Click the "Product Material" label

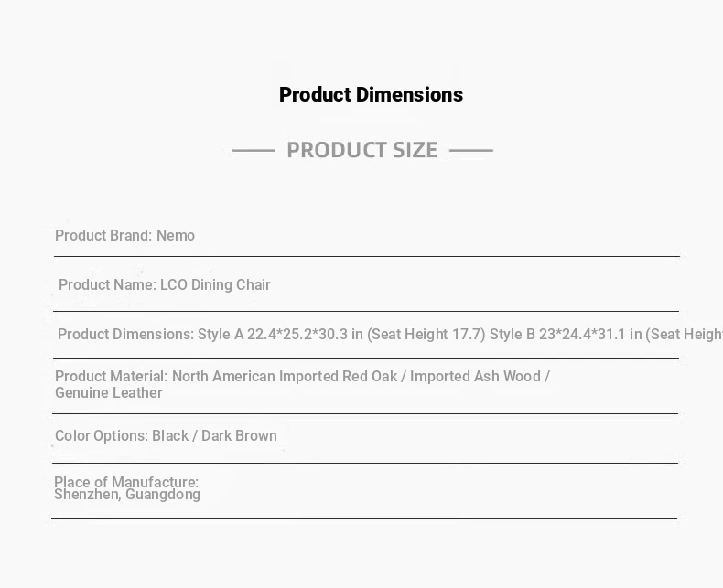tap(112, 377)
